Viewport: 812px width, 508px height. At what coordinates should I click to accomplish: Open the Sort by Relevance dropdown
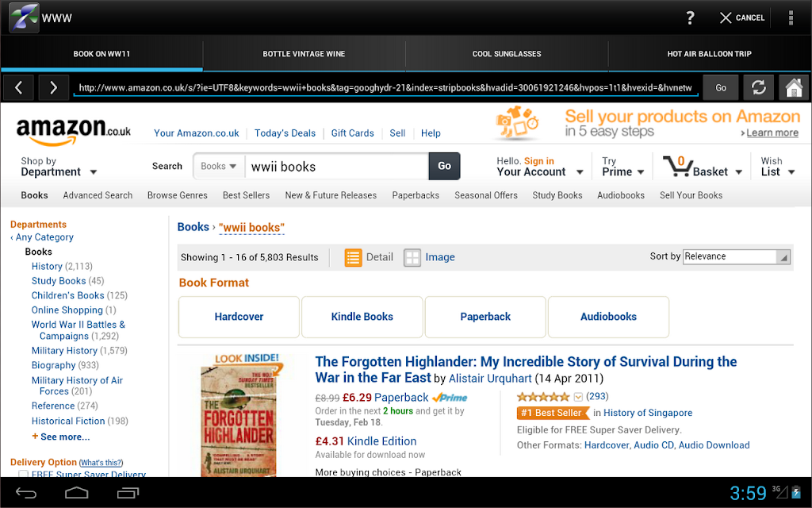point(737,256)
